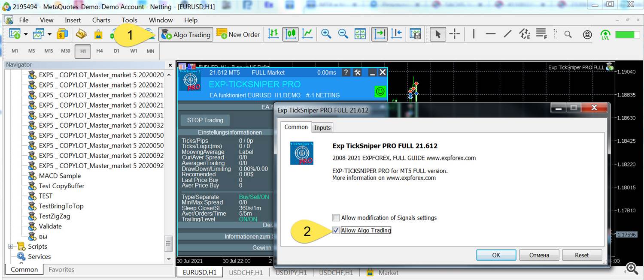Screen dimensions: 644x280
Task: Switch to M1 timeframe
Action: click(15, 51)
